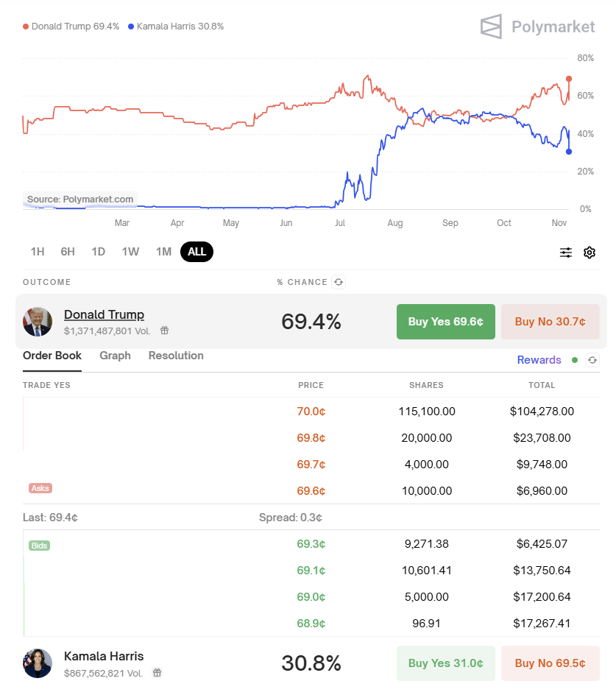Viewport: 616px width, 695px height.
Task: Click Donald Trump's profile photo
Action: coord(38,322)
